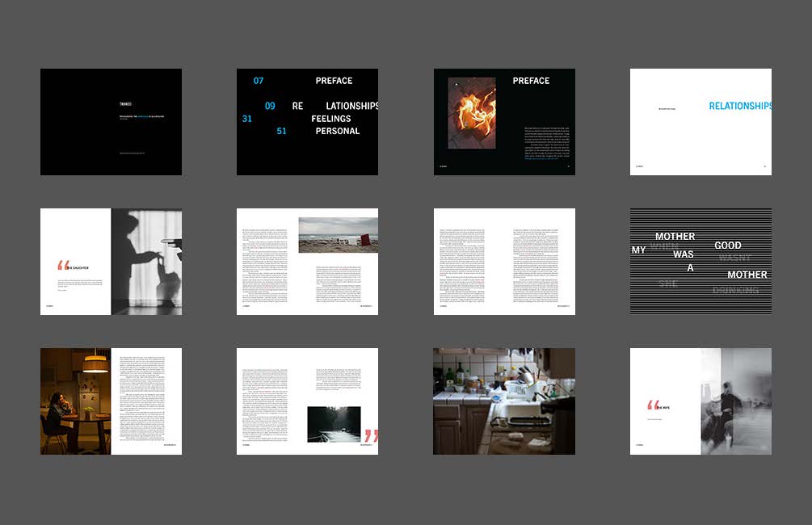The width and height of the screenshot is (812, 525).
Task: Click the flame photograph on Preface page
Action: (x=472, y=112)
